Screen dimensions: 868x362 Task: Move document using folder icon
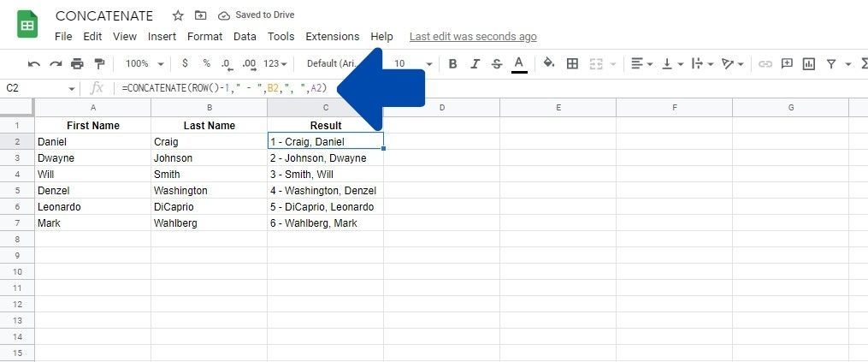[200, 15]
